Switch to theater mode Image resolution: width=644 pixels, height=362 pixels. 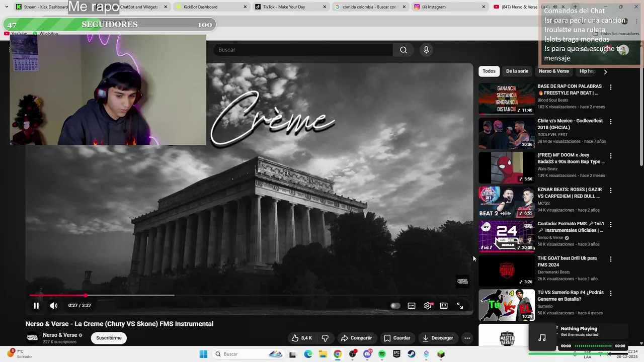[444, 305]
